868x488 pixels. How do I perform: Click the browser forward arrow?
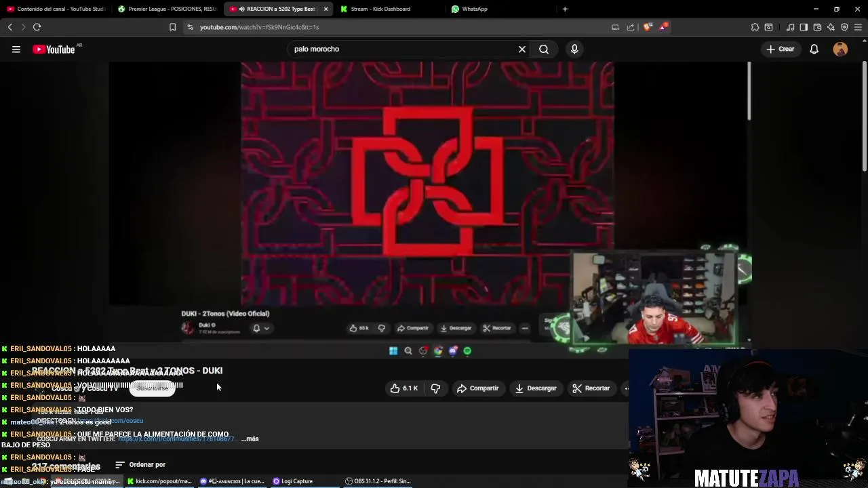[x=23, y=27]
